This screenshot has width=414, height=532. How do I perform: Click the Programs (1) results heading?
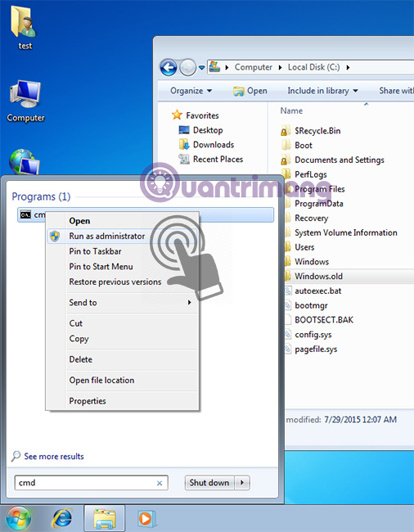point(41,196)
